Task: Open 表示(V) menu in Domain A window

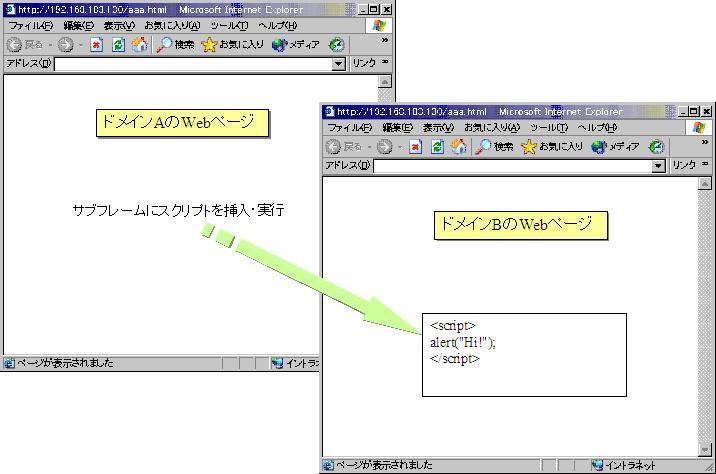Action: [119, 26]
